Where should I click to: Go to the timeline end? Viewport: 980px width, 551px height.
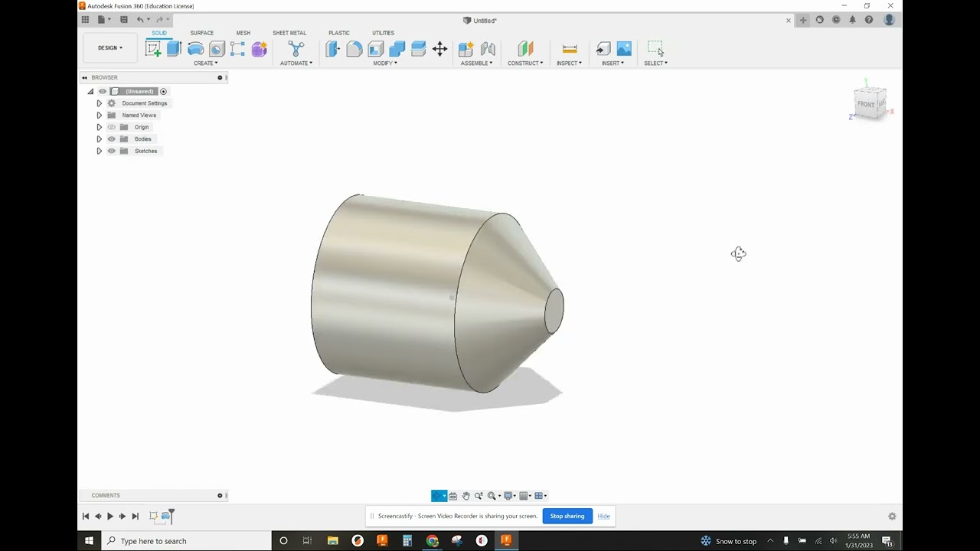(136, 517)
